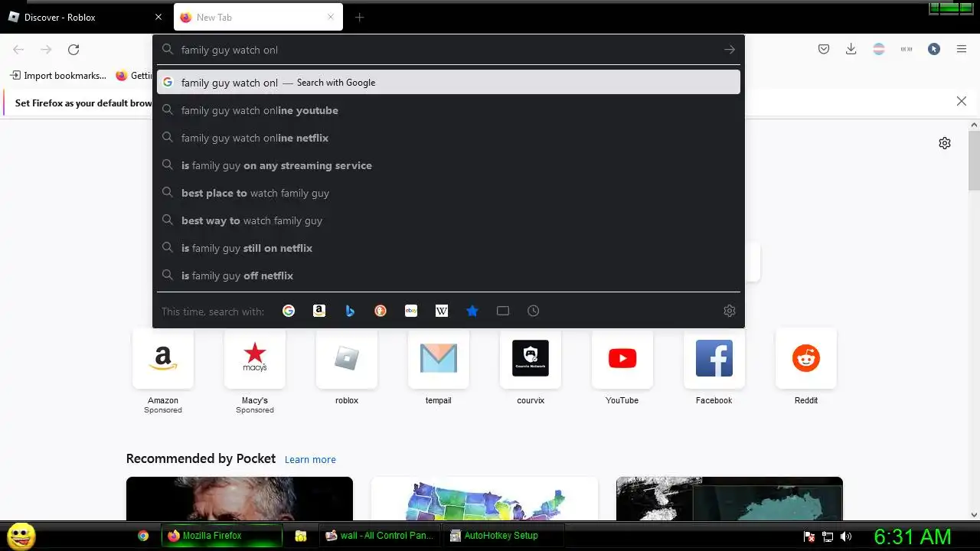The height and width of the screenshot is (551, 980).
Task: Click the 6:31 AM taskbar clock
Action: pyautogui.click(x=913, y=536)
